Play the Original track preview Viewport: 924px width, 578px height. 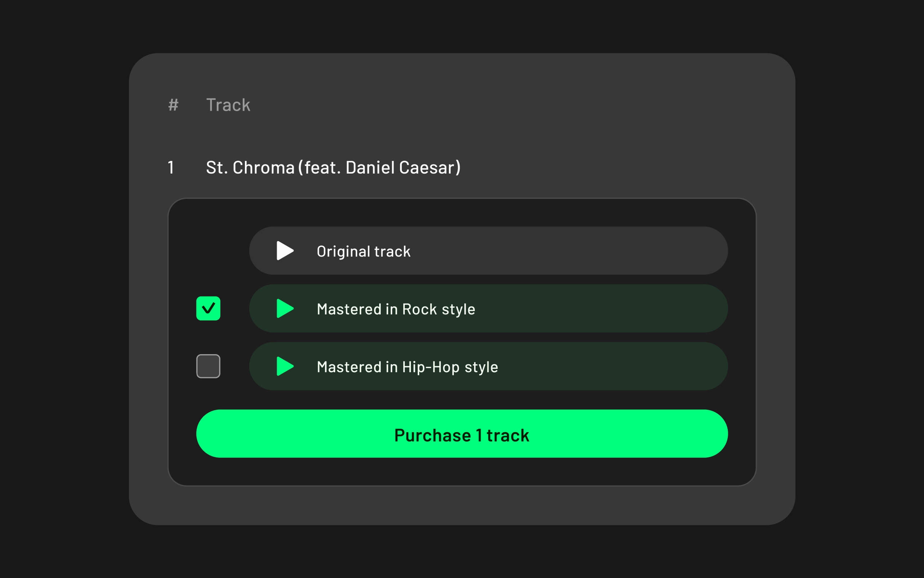284,251
